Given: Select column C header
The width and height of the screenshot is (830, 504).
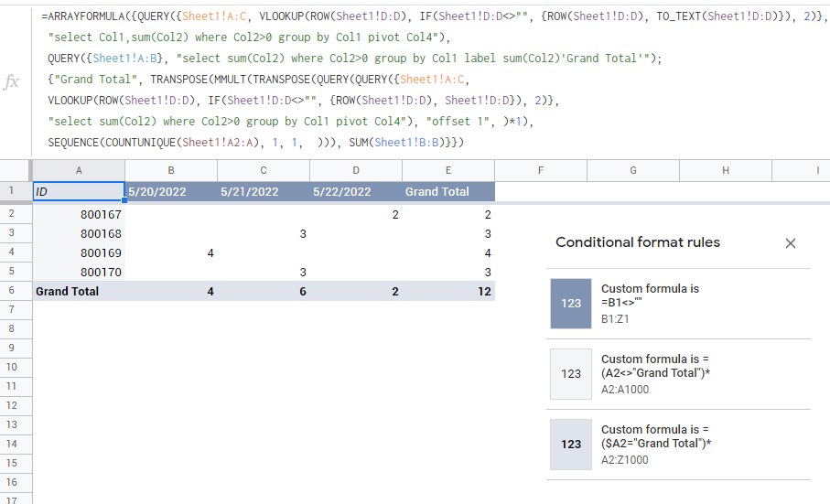Looking at the screenshot, I should [264, 170].
